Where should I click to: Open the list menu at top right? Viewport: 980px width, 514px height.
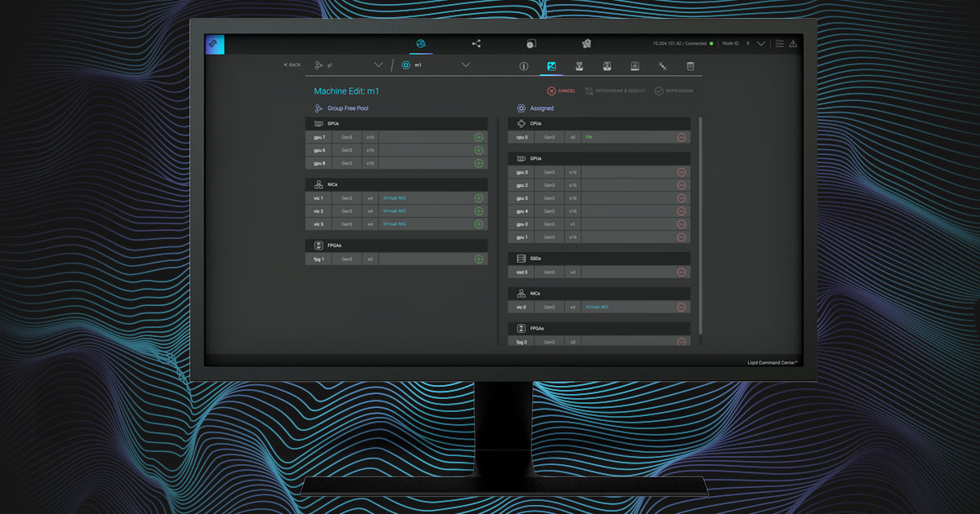[x=780, y=43]
